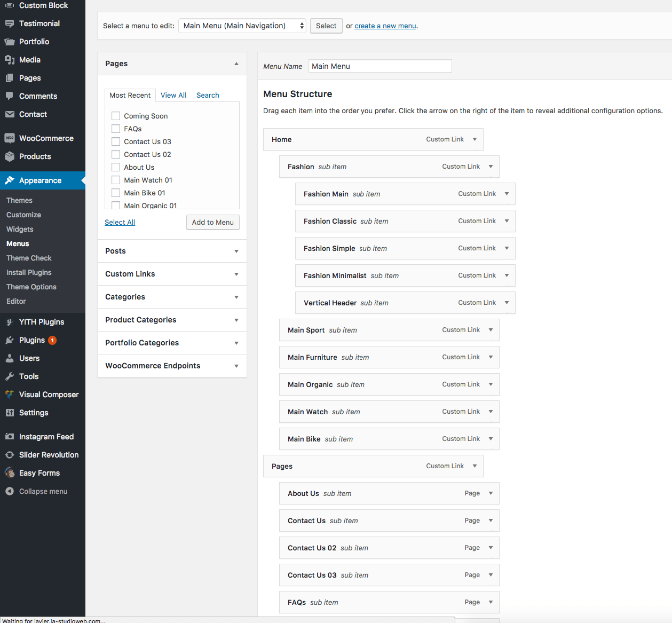Go to Widgets in Appearance submenu

coord(20,229)
